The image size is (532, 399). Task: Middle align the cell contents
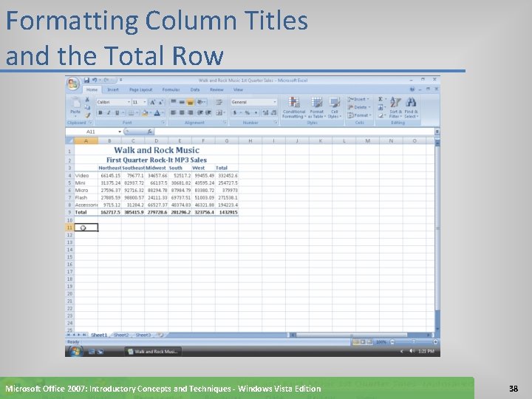[182, 102]
